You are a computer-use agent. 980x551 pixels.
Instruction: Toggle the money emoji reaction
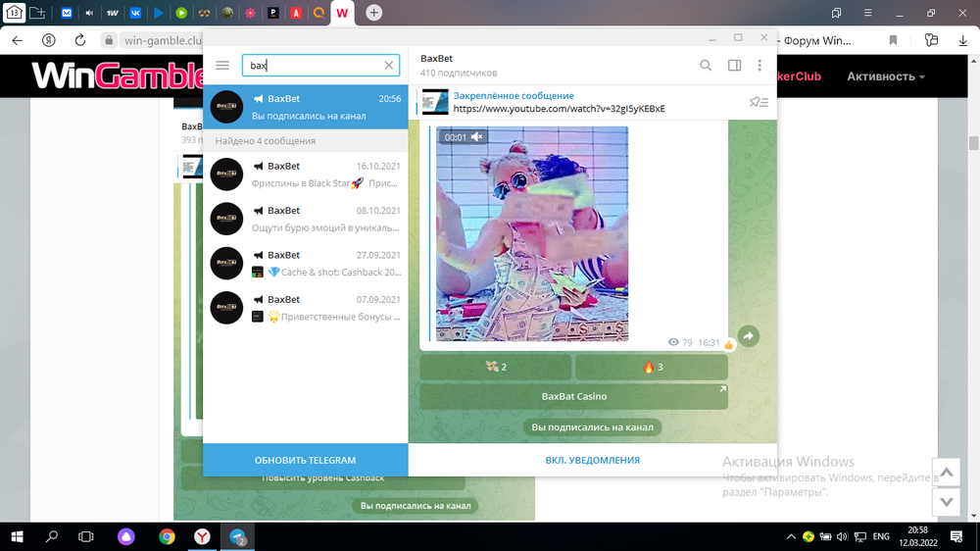click(x=496, y=368)
